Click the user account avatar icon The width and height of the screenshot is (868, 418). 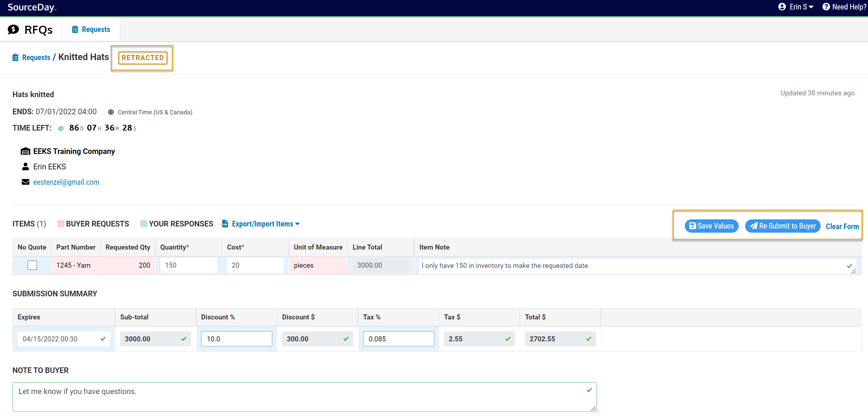coord(782,7)
